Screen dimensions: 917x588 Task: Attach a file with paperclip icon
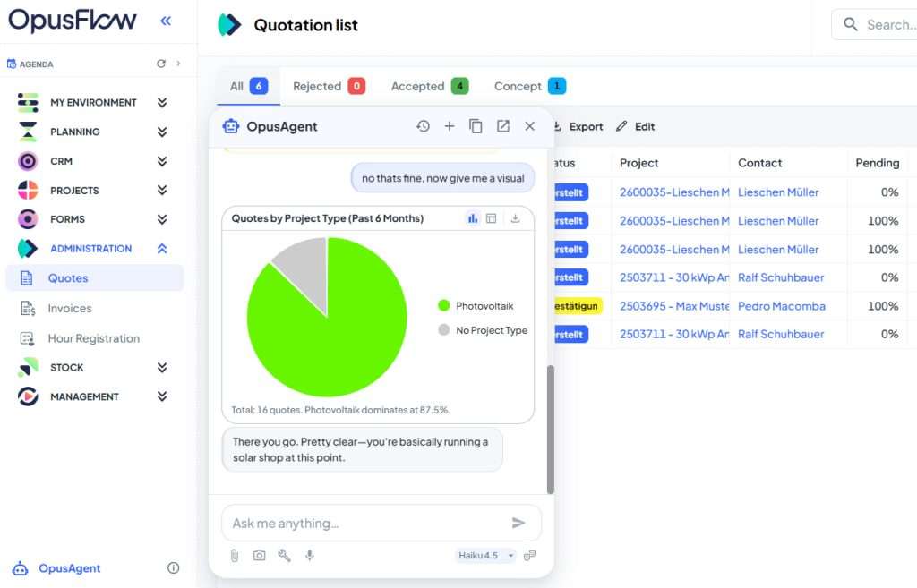(235, 555)
